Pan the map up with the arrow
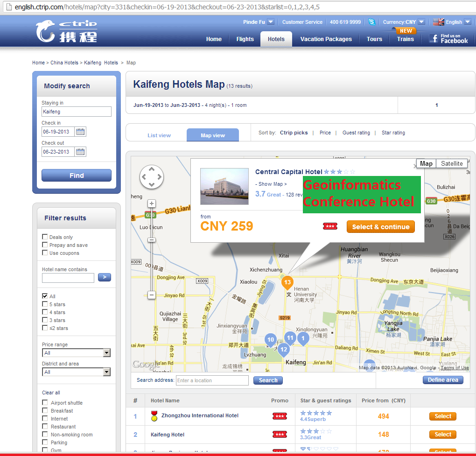The height and width of the screenshot is (456, 476). [152, 169]
